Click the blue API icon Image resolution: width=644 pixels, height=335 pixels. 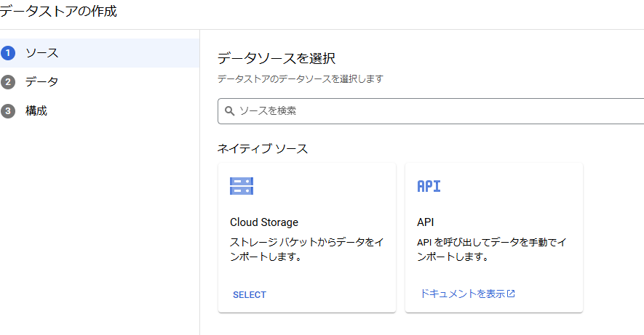pos(429,186)
